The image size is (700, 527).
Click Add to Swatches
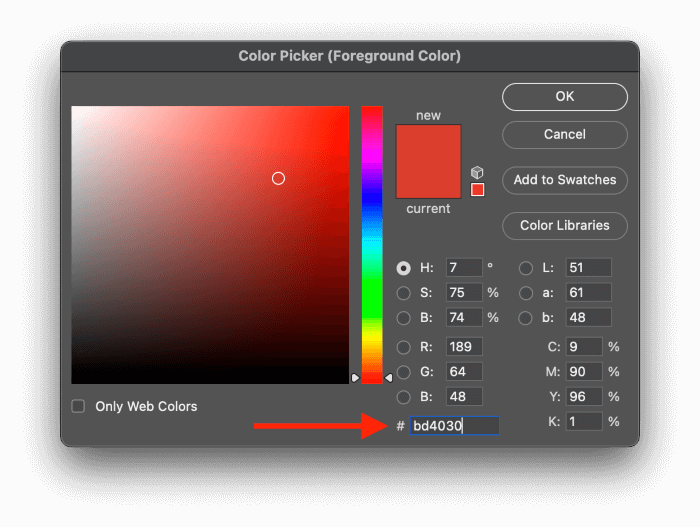(565, 180)
